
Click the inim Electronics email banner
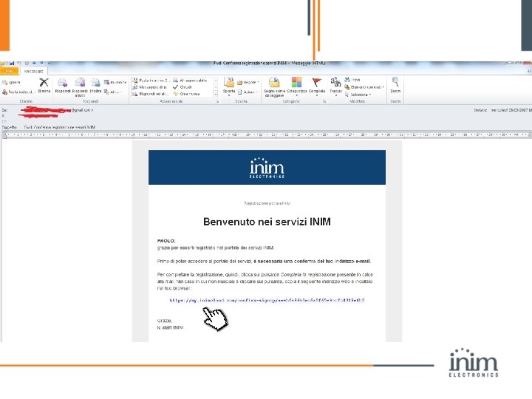point(267,167)
